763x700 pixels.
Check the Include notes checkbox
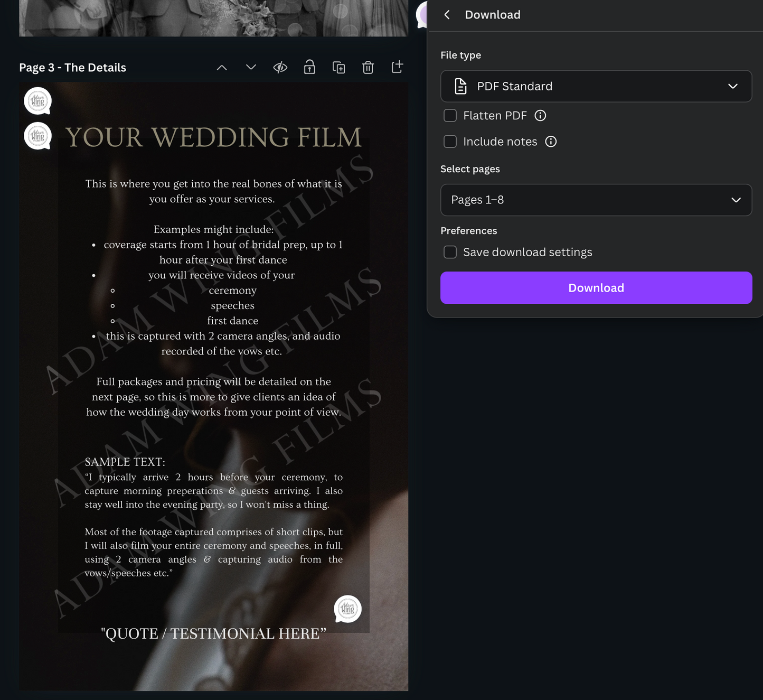click(450, 142)
